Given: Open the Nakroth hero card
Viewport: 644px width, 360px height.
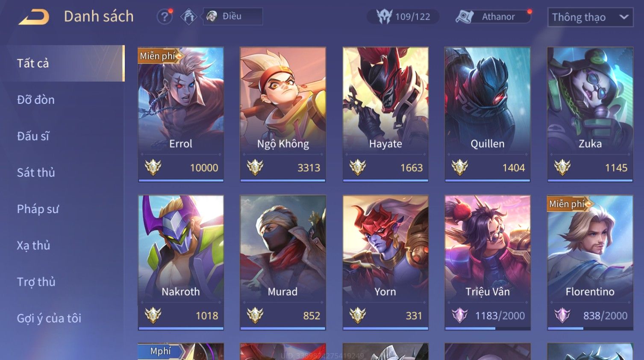Looking at the screenshot, I should (181, 263).
